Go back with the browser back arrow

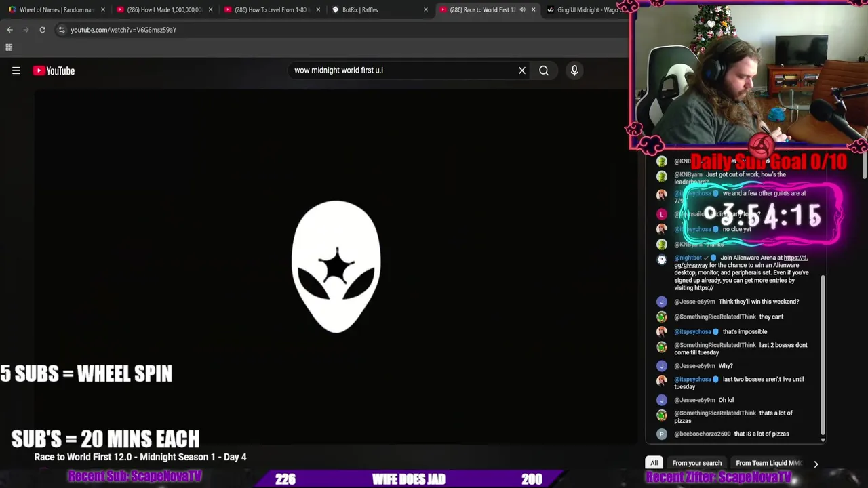click(x=9, y=30)
